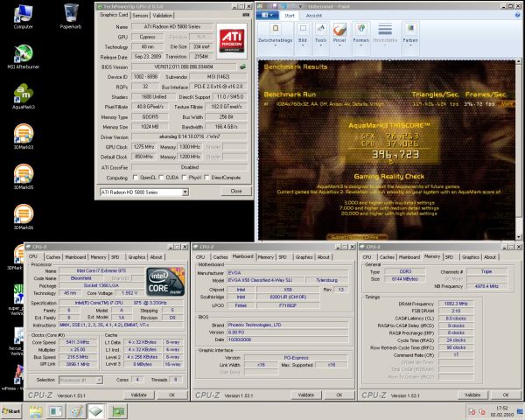Click the ATI Radeon logo in GPU-Z
The image size is (525, 420).
coord(232,39)
